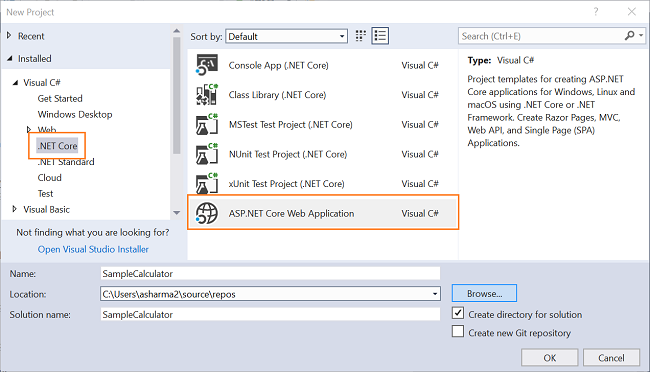Collapse the Installed node
Viewport: 650px width, 372px height.
point(10,58)
